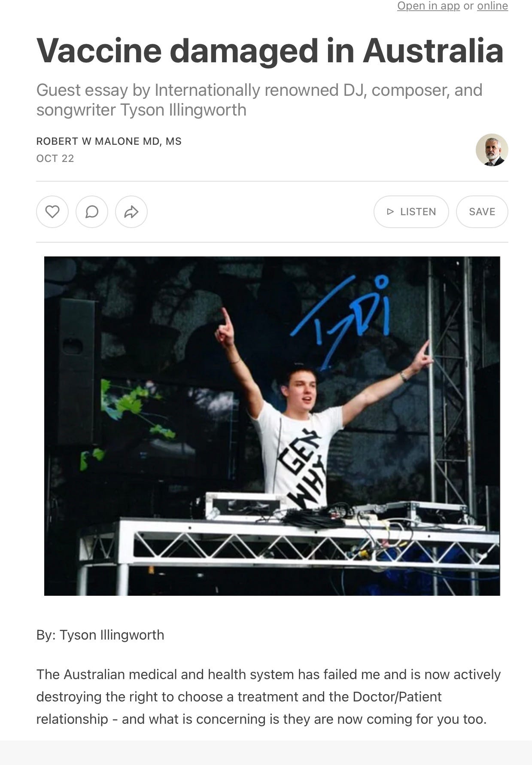Open the article in the app

(429, 6)
